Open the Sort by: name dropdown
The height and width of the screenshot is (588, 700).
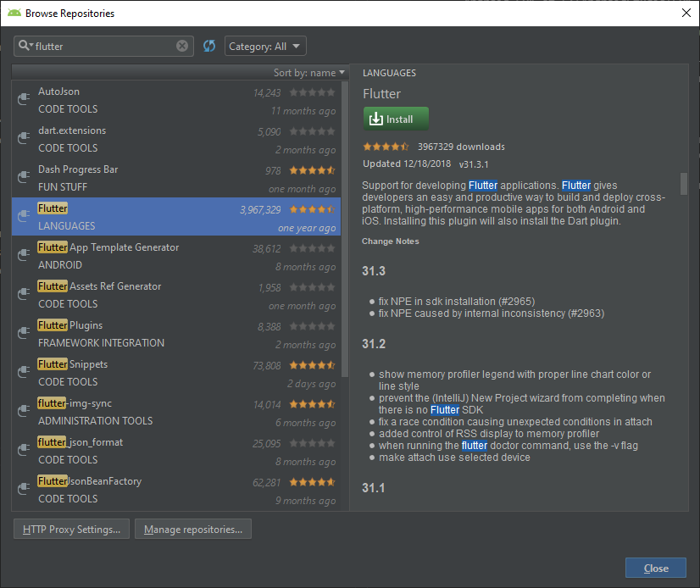pyautogui.click(x=309, y=73)
